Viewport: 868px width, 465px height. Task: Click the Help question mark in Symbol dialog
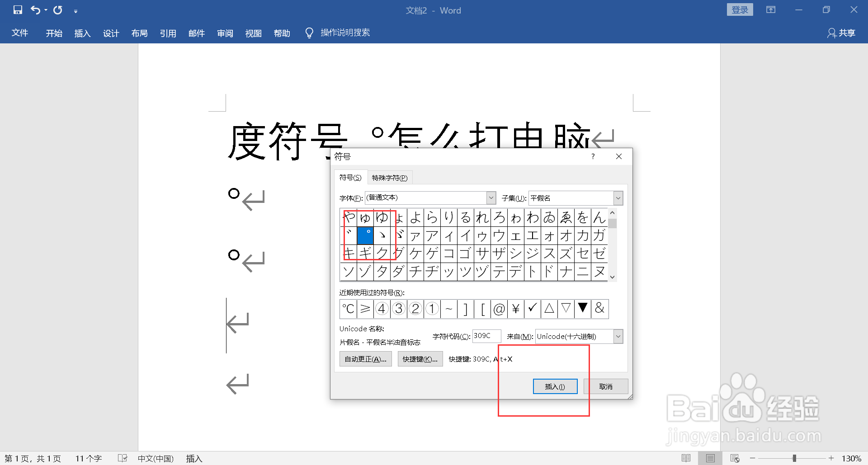[593, 156]
